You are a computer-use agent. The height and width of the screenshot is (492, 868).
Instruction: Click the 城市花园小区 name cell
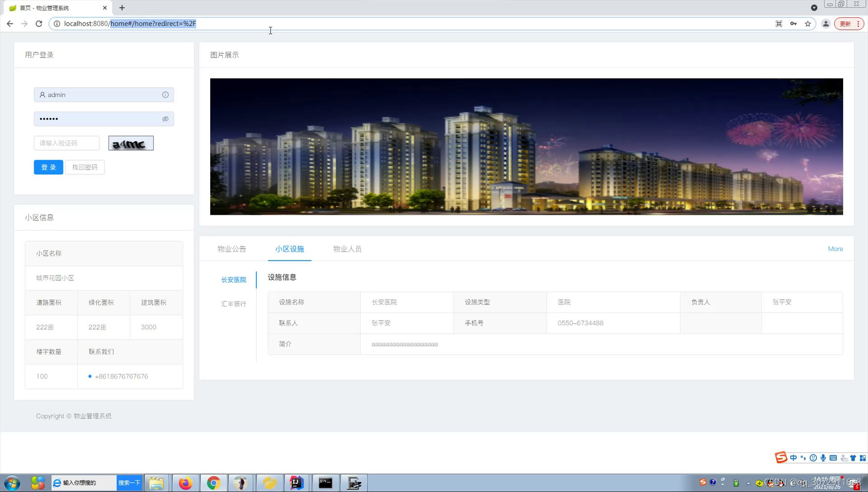[x=104, y=278]
